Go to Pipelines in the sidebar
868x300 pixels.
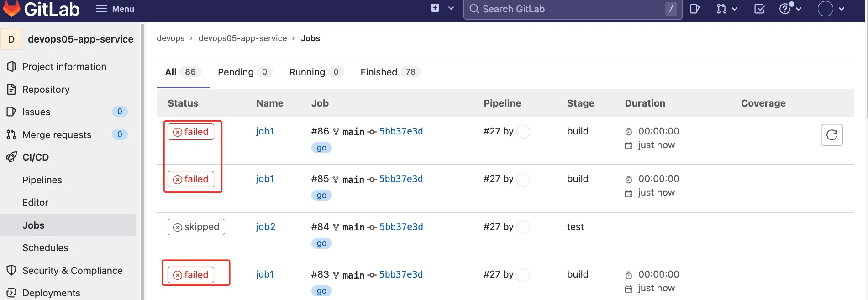pos(42,180)
